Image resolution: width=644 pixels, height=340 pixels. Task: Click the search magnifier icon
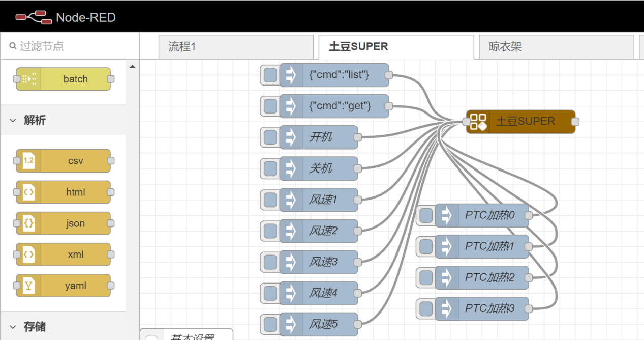pyautogui.click(x=12, y=46)
